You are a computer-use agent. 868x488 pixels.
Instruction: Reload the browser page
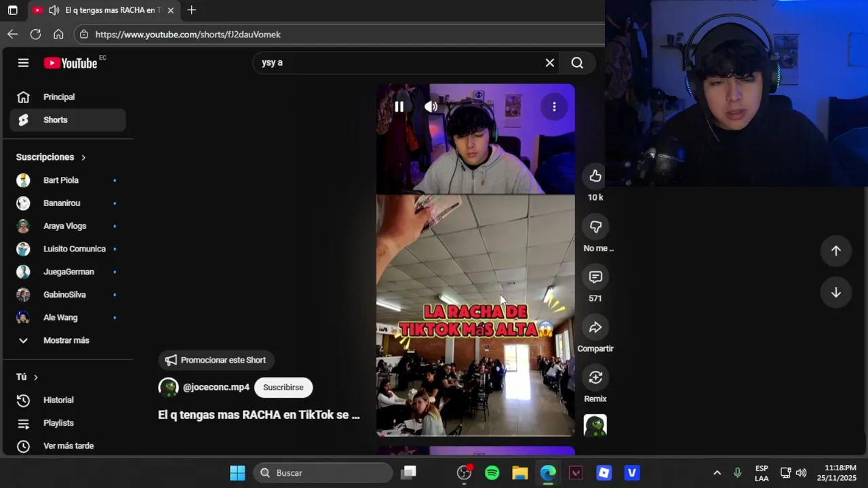coord(36,35)
